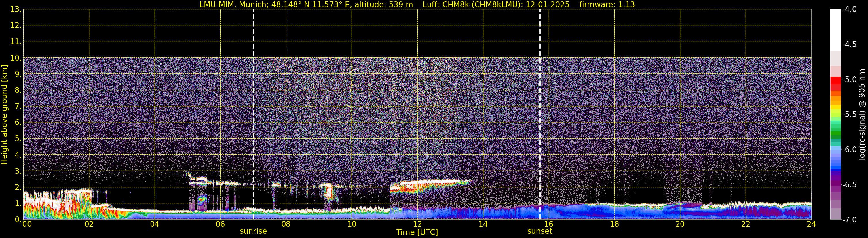The width and height of the screenshot is (868, 238).
Task: Click the white dashed sunrise marker line
Action: click(253, 114)
